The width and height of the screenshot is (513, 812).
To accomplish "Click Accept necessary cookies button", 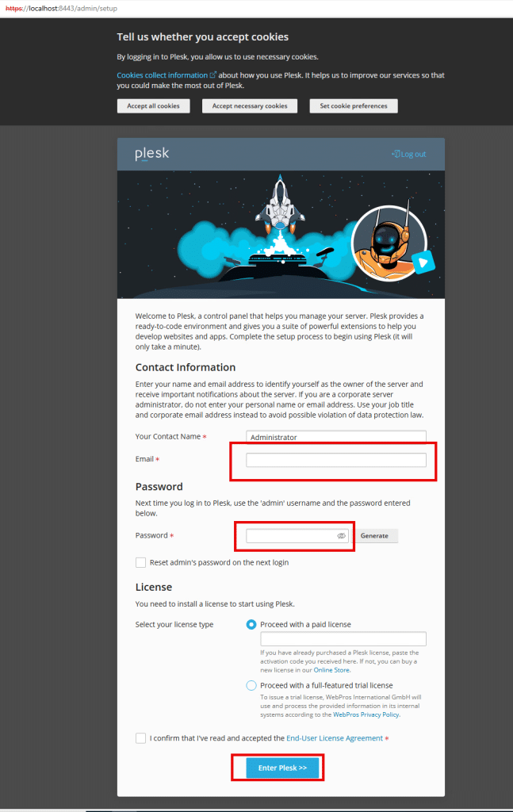I will tap(250, 105).
